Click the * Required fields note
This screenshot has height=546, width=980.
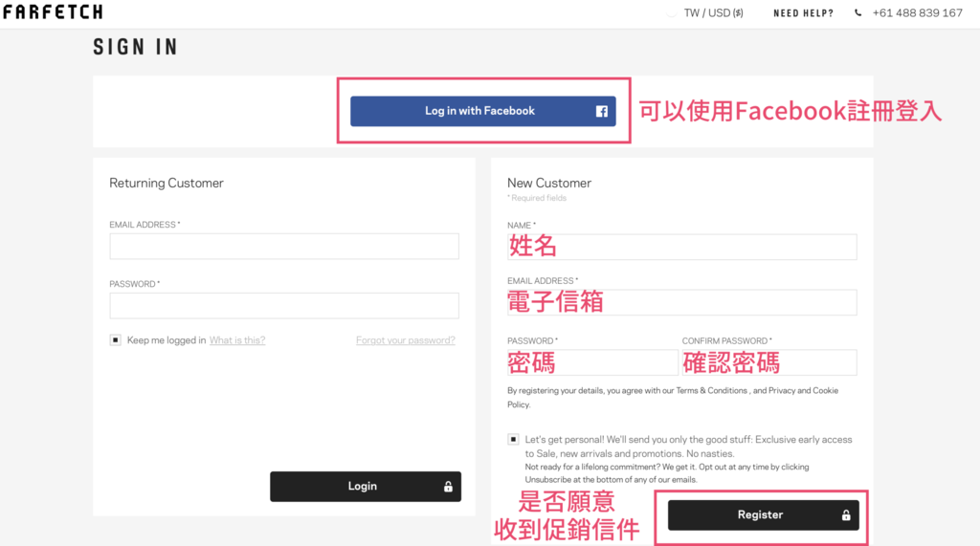point(537,198)
